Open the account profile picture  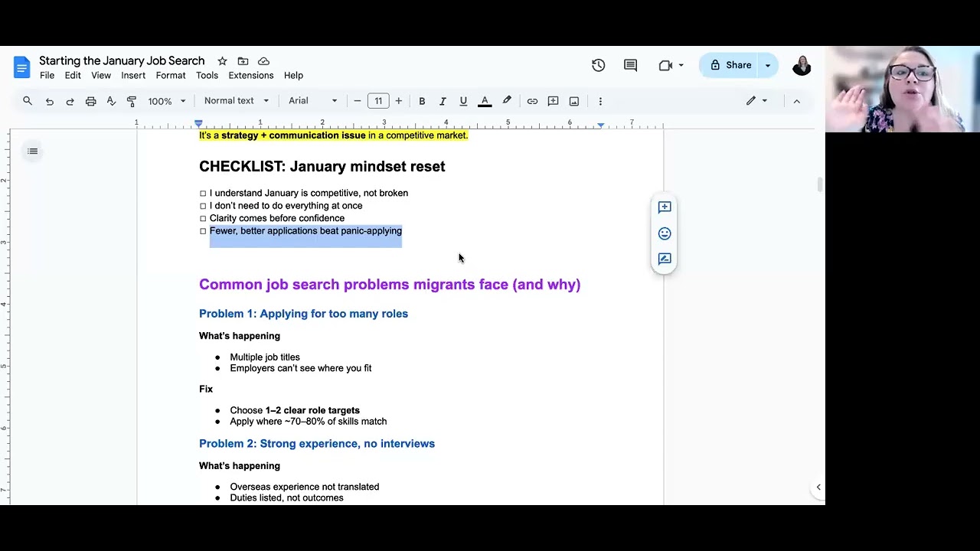(x=802, y=66)
